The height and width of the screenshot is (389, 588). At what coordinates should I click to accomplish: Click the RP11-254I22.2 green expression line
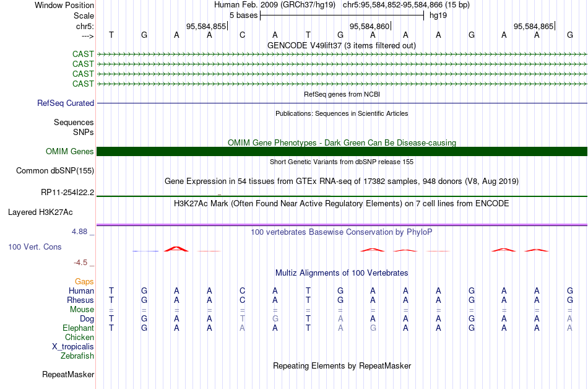pyautogui.click(x=342, y=196)
